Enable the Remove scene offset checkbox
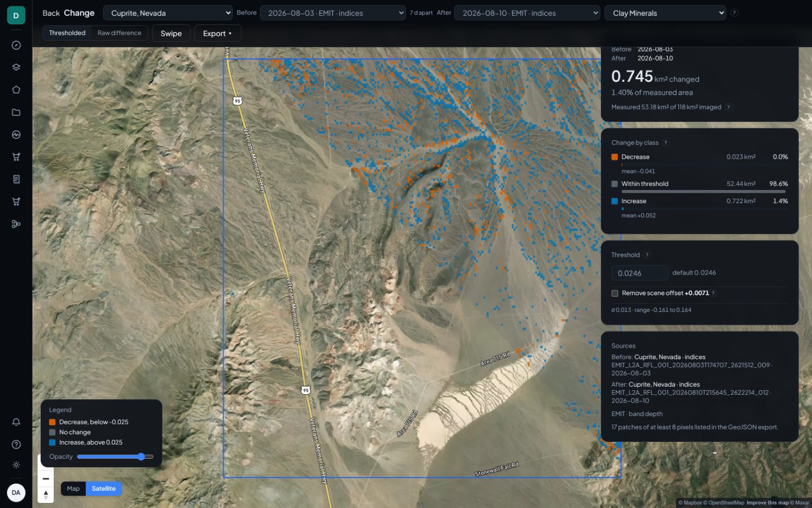This screenshot has width=812, height=508. pos(615,294)
